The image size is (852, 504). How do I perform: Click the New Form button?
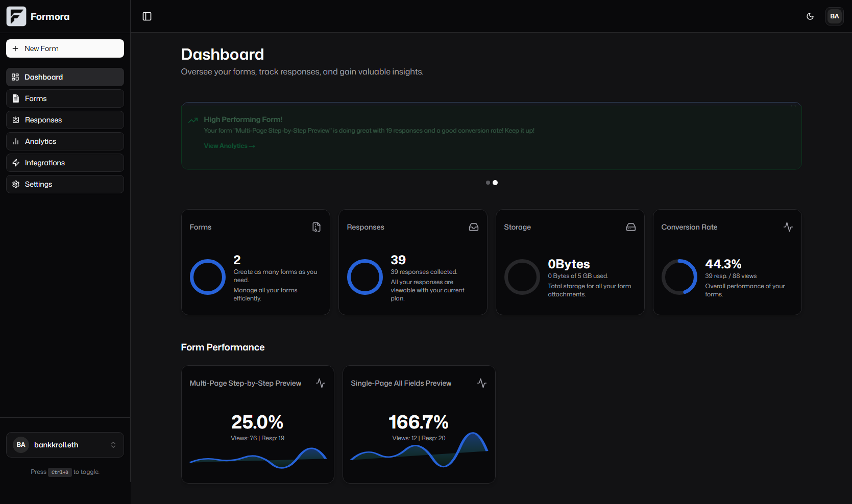[x=65, y=48]
